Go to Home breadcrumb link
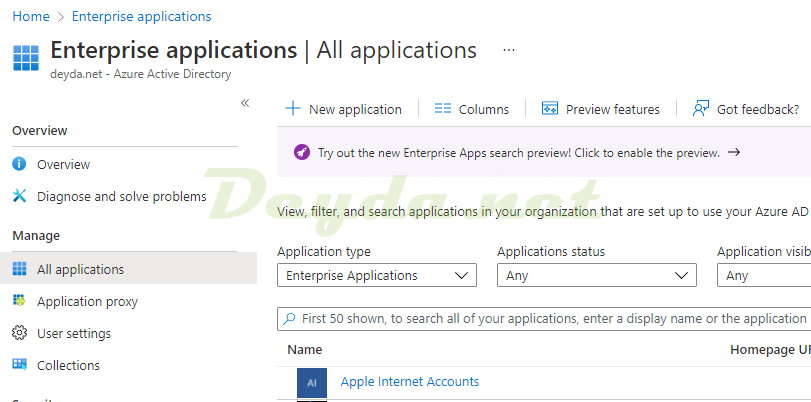This screenshot has height=402, width=811. tap(30, 16)
